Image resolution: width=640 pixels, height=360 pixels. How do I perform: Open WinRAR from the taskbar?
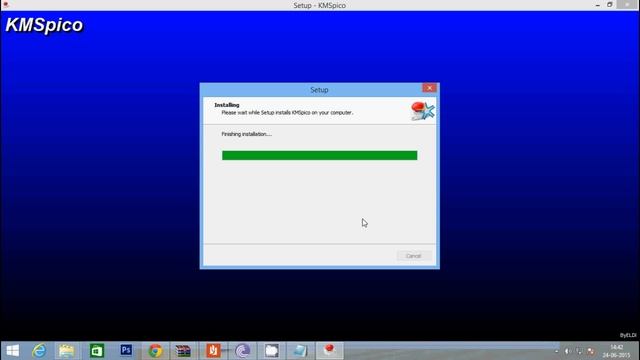click(x=183, y=351)
